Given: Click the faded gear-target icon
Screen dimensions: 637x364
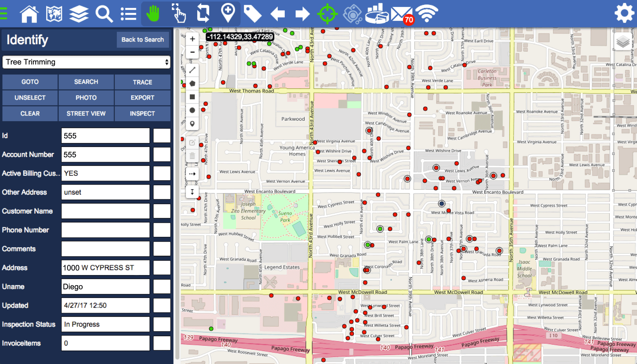Looking at the screenshot, I should point(352,14).
